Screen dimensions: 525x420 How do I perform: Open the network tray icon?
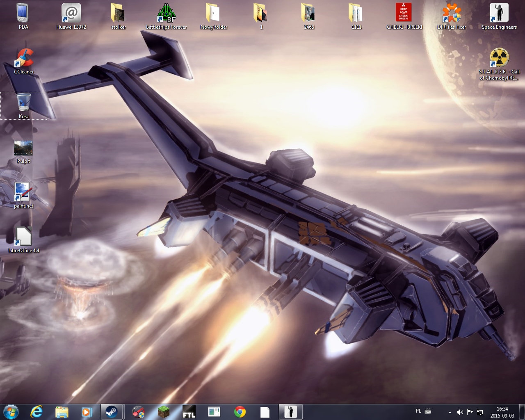pyautogui.click(x=479, y=412)
